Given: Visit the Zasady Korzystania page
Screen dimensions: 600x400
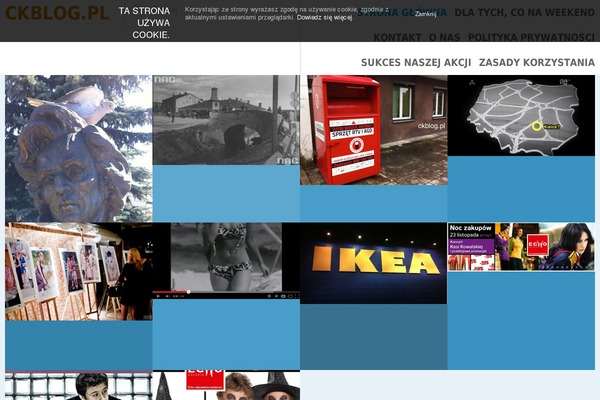Looking at the screenshot, I should point(537,62).
